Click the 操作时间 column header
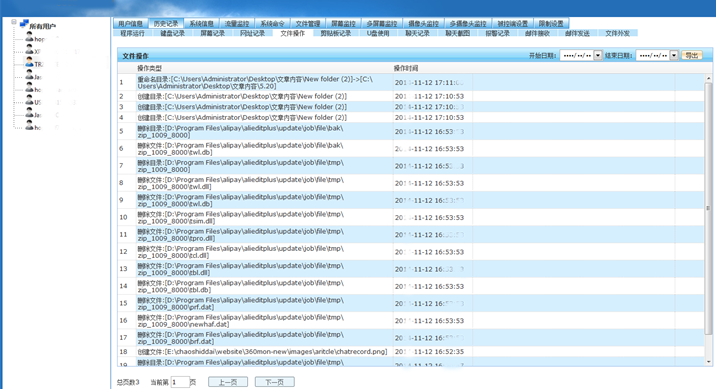Image resolution: width=716 pixels, height=389 pixels. [406, 68]
